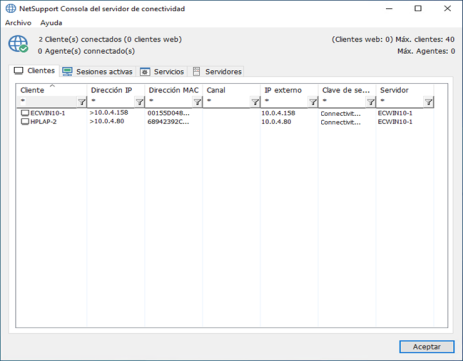Click the HPLAP-2 client computer icon

pyautogui.click(x=25, y=122)
